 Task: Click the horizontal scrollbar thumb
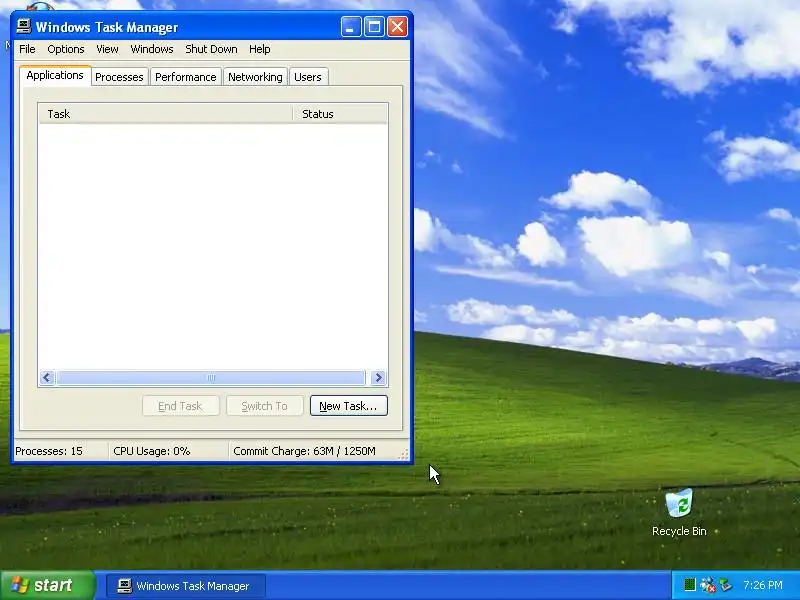(x=211, y=378)
